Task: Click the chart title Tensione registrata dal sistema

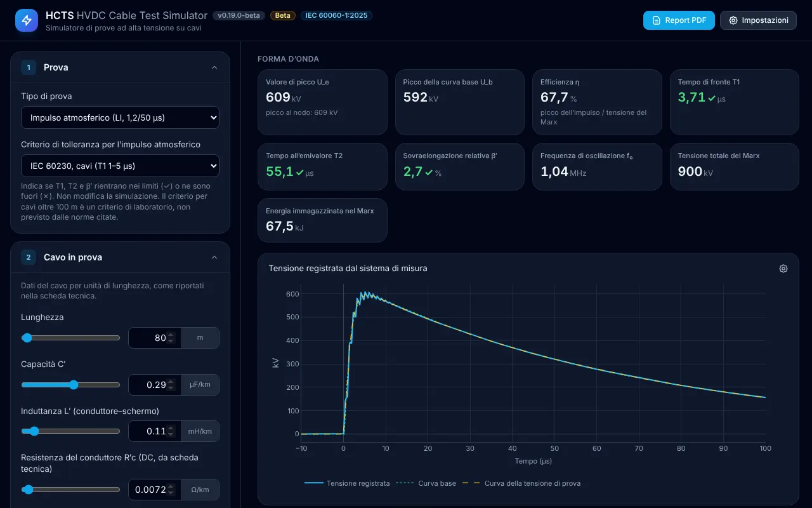Action: 348,269
